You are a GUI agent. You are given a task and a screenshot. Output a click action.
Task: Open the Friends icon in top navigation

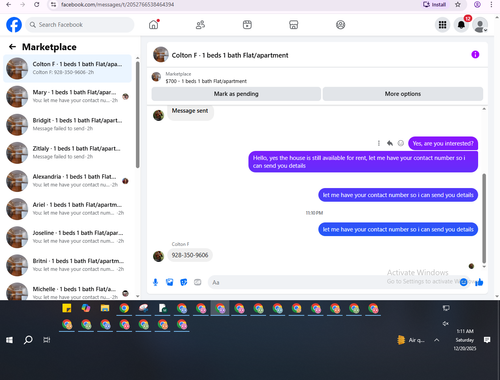200,25
